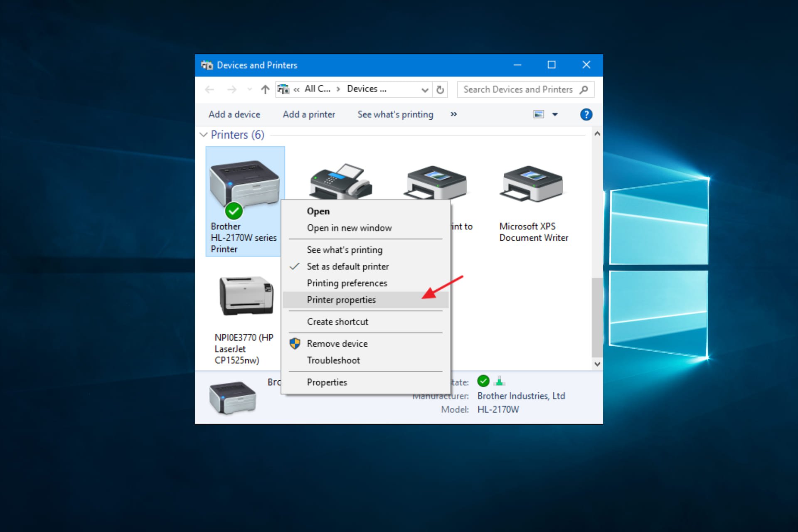Open Printer properties from context menu
Image resolution: width=798 pixels, height=532 pixels.
(x=365, y=300)
